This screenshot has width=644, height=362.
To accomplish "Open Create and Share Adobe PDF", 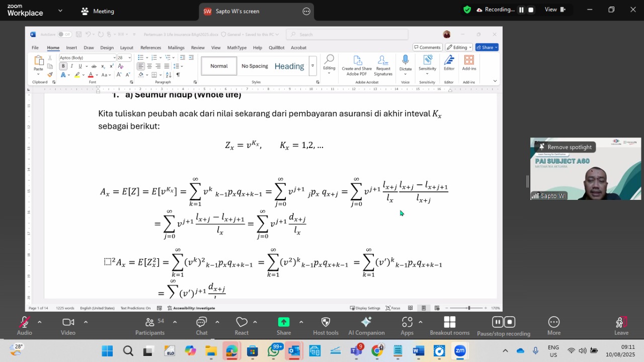I will coord(357,66).
